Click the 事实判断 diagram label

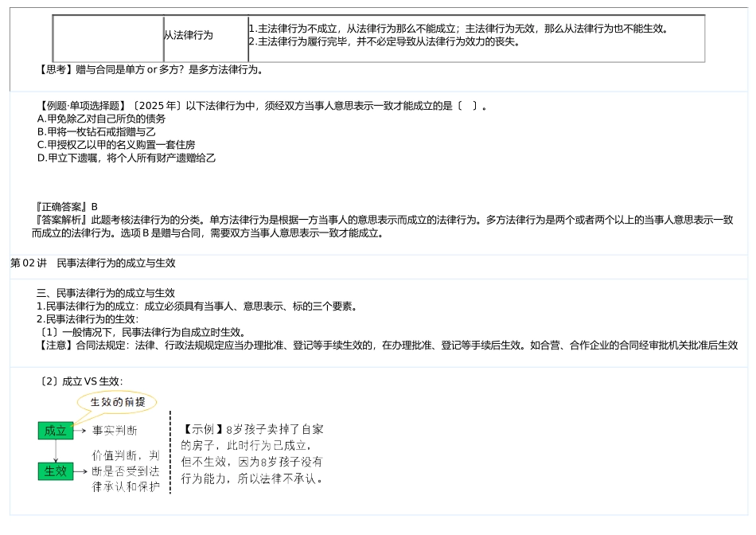point(115,431)
